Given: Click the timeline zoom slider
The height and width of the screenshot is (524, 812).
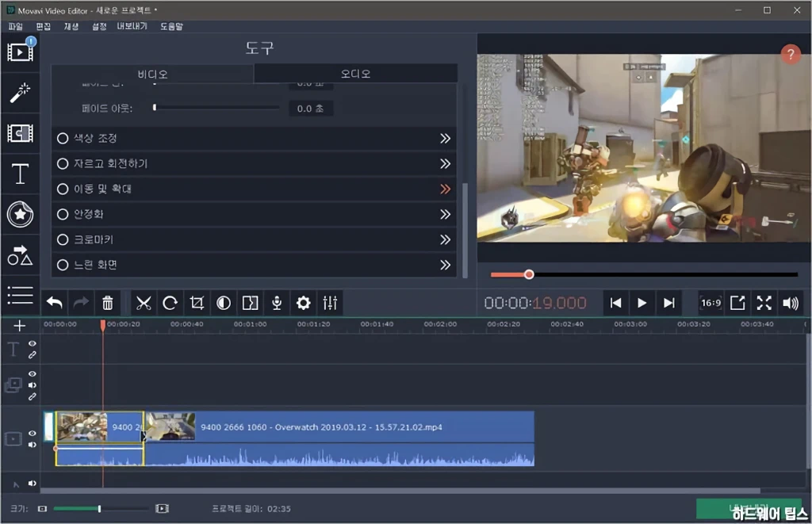Looking at the screenshot, I should [x=101, y=509].
